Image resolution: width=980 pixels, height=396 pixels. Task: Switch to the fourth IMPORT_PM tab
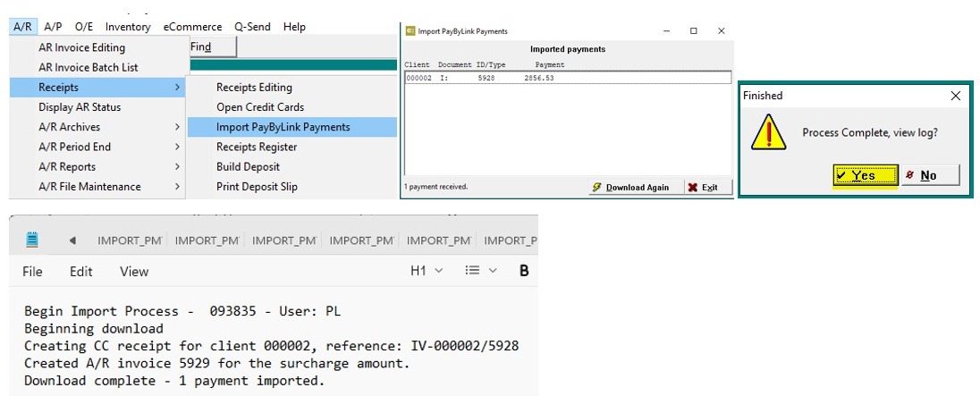click(x=362, y=240)
